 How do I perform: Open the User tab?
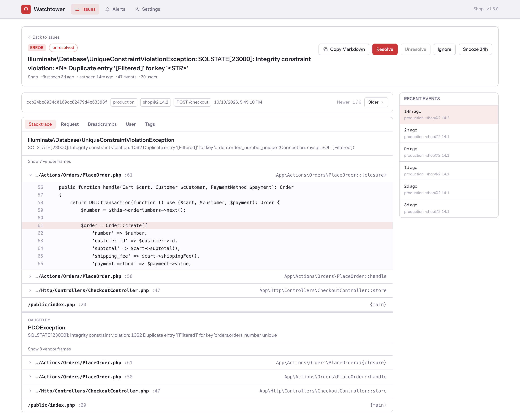pyautogui.click(x=131, y=124)
